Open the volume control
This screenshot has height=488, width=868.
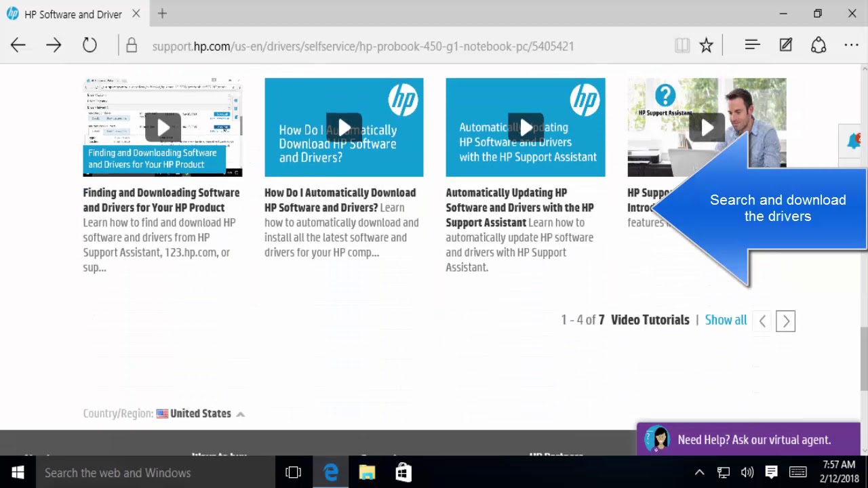pyautogui.click(x=747, y=472)
